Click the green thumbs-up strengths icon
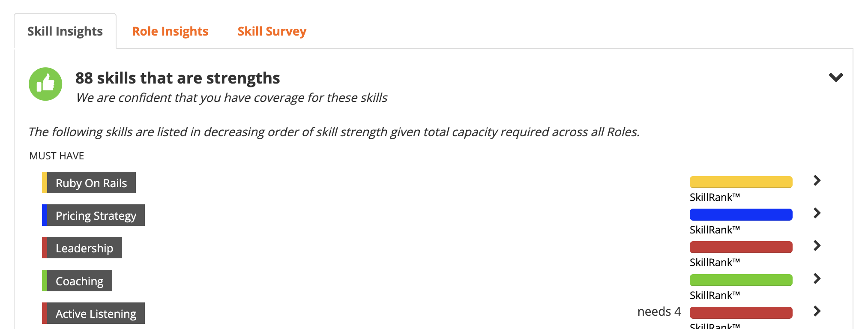The image size is (868, 329). [x=45, y=84]
